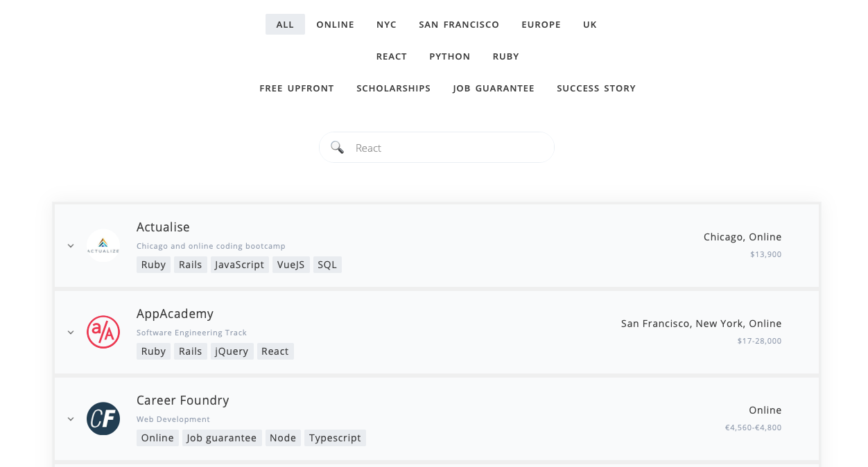Click the Ruby tag under Actualise
Viewport: 868px width, 467px height.
[x=153, y=265]
